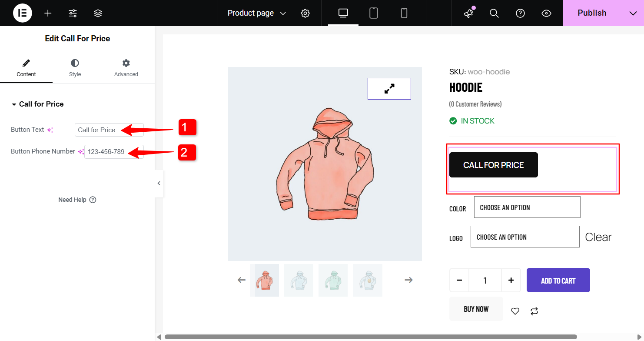Switch to tablet device view

click(374, 13)
